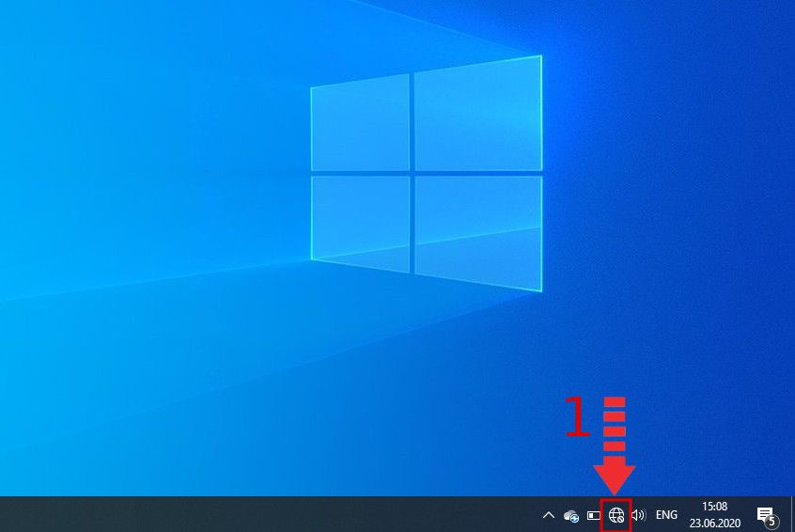Open the speaker volume icon
Viewport: 795px width, 532px height.
click(x=638, y=515)
